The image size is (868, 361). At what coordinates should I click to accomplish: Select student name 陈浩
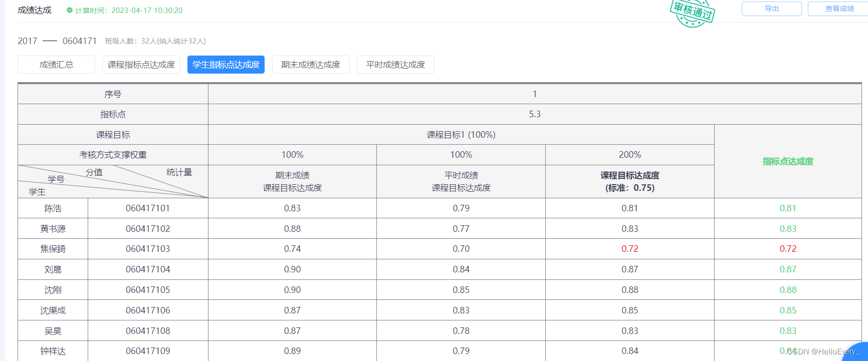(53, 208)
